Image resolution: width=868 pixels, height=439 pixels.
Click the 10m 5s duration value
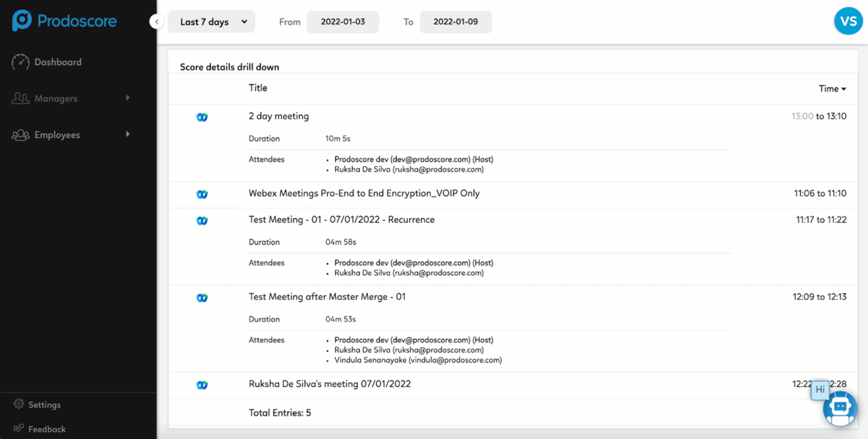pyautogui.click(x=338, y=139)
